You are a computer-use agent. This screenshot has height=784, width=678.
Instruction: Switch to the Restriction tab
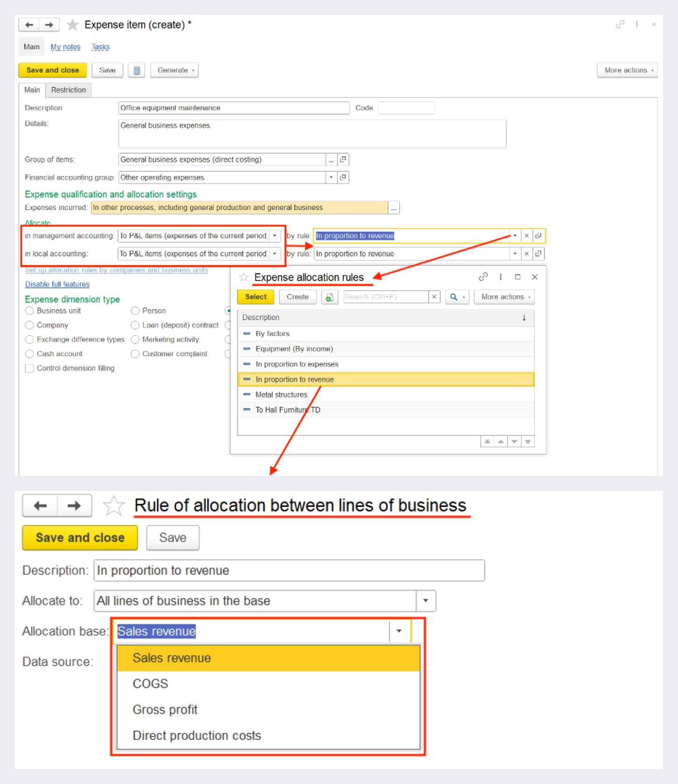[x=68, y=90]
